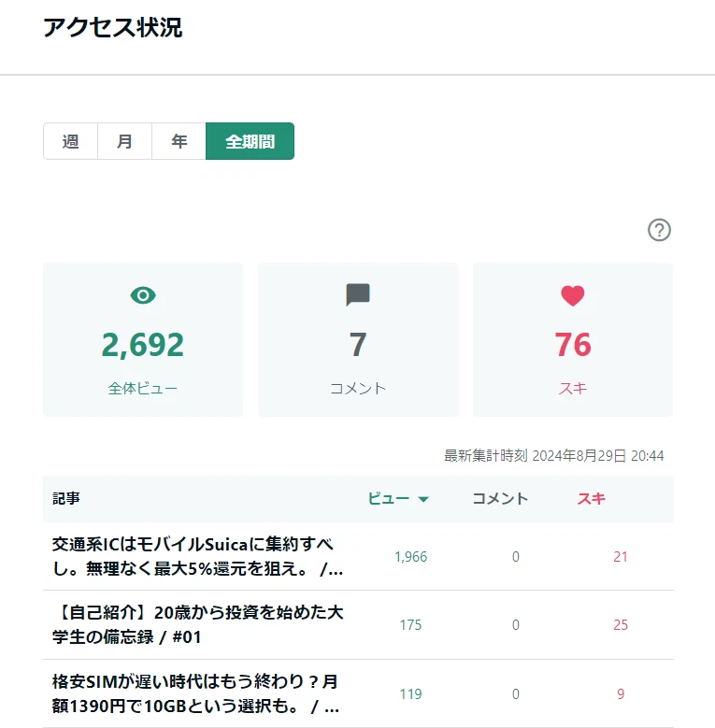Switch to the 月 period tab
715x728 pixels.
(124, 141)
